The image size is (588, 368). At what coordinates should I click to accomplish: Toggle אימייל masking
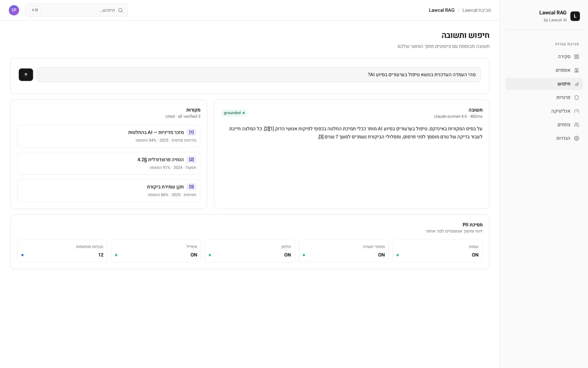coord(156,251)
